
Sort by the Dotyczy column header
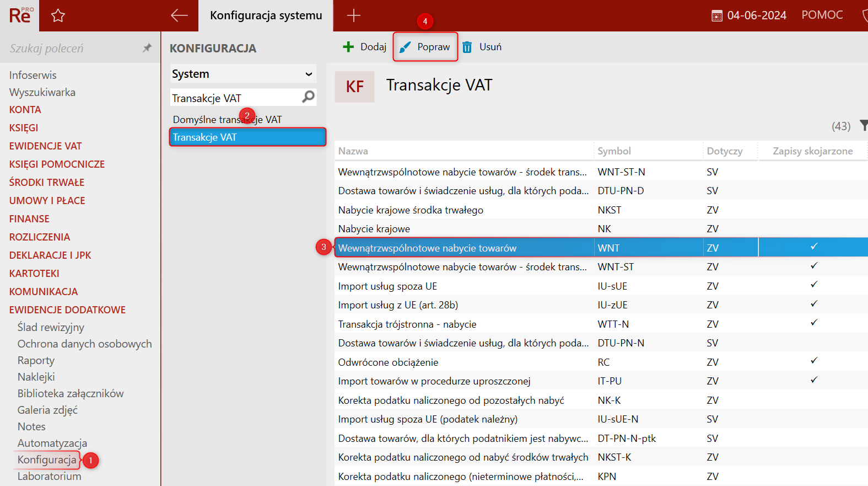tap(730, 151)
